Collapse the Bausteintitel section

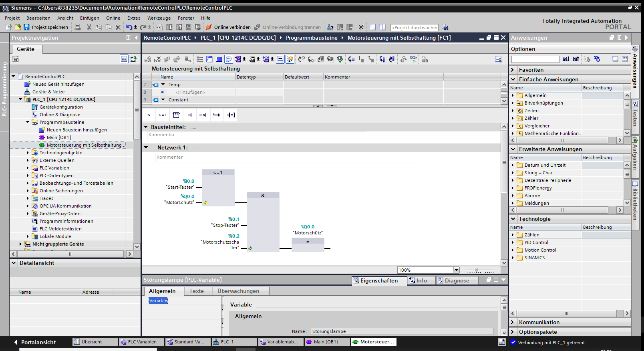146,127
